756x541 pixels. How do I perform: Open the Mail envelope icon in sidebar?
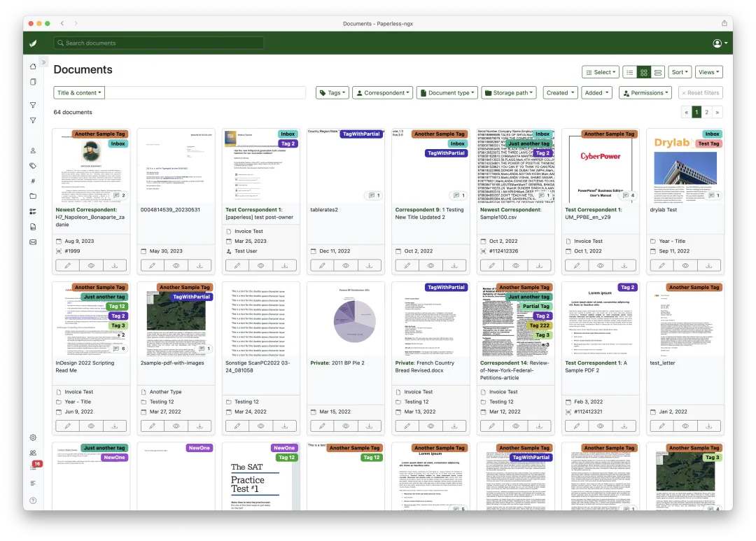(33, 242)
